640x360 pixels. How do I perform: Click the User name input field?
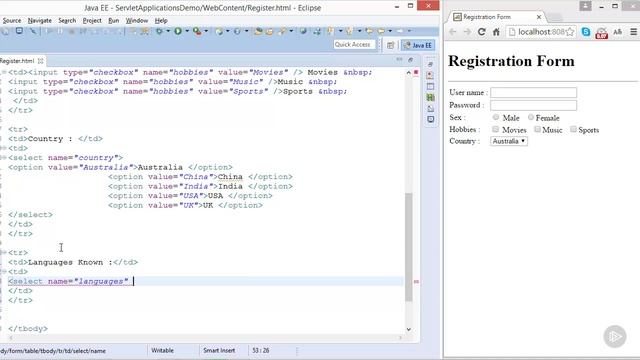[533, 93]
